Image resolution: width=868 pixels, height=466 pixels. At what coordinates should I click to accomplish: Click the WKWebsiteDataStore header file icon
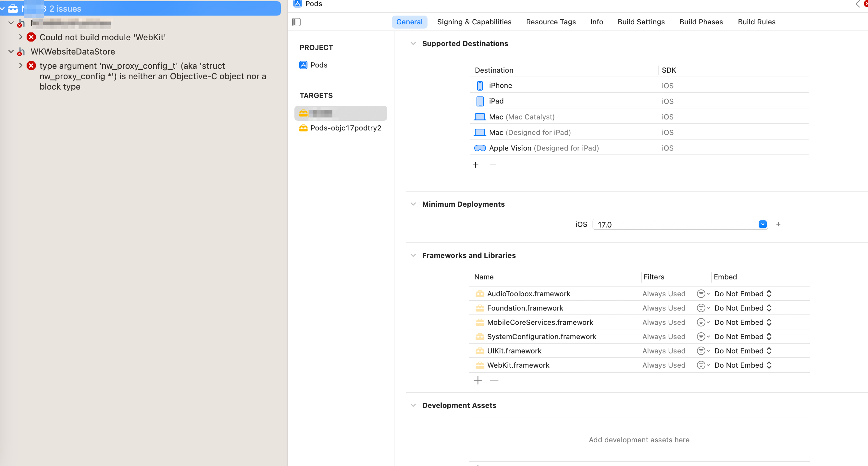tap(21, 52)
